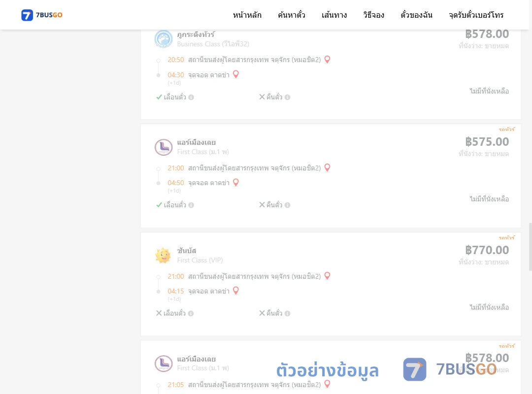Click map pin for 04:50 ตาดข่า arrival
The image size is (532, 394).
[236, 183]
